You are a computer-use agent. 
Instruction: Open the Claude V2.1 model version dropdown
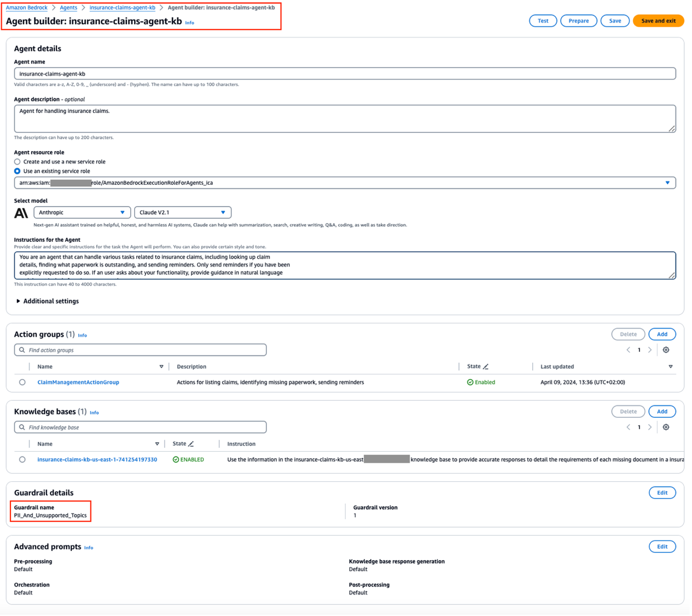click(x=183, y=213)
